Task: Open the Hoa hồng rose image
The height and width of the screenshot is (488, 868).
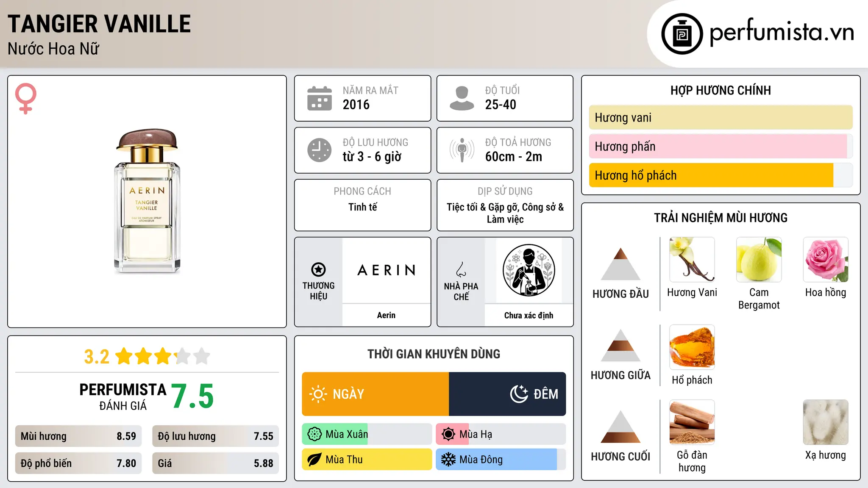Action: click(826, 260)
